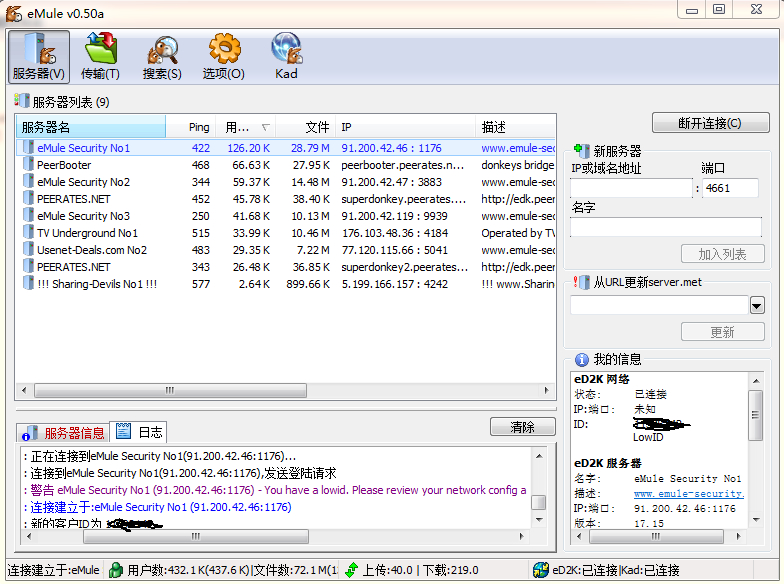Click the lowid warning log line
This screenshot has height=584, width=784.
pyautogui.click(x=275, y=490)
